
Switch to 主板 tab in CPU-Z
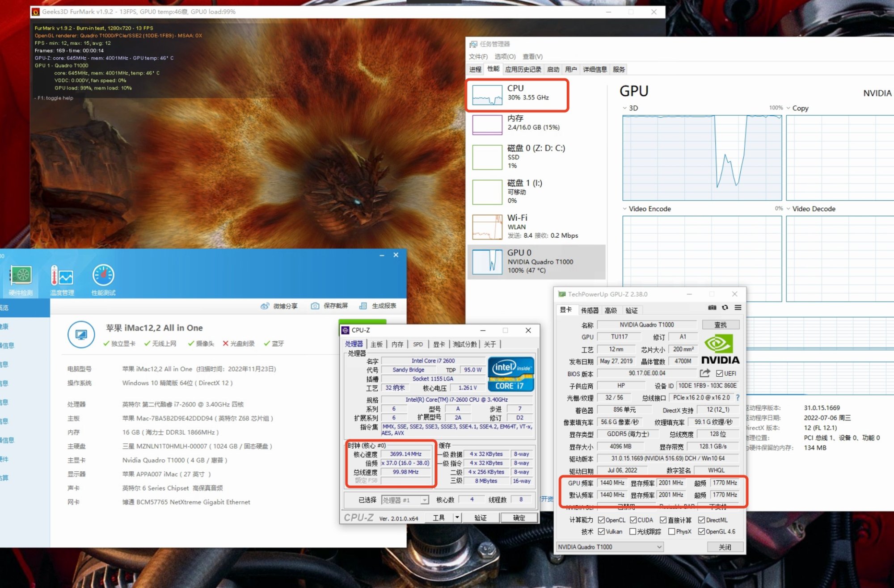point(376,344)
